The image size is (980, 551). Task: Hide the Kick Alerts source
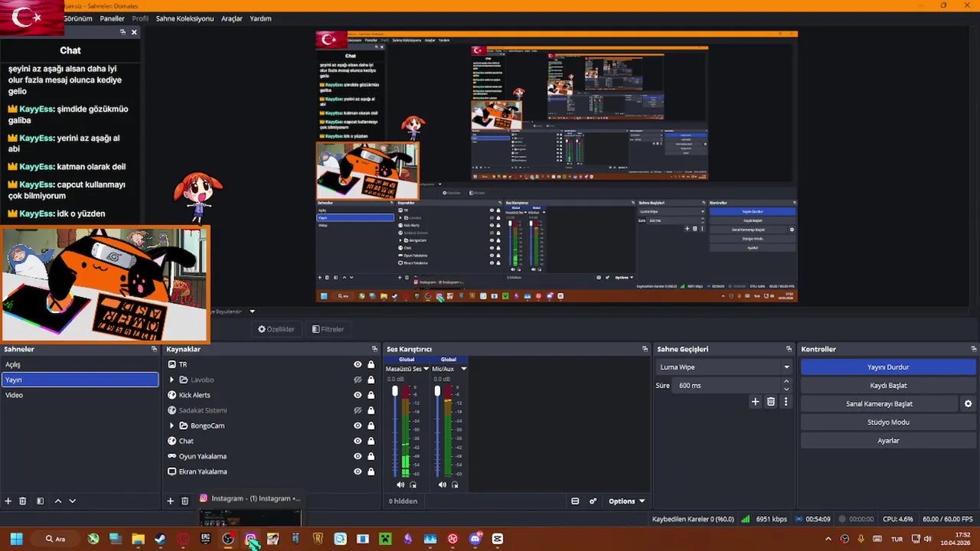(x=358, y=396)
